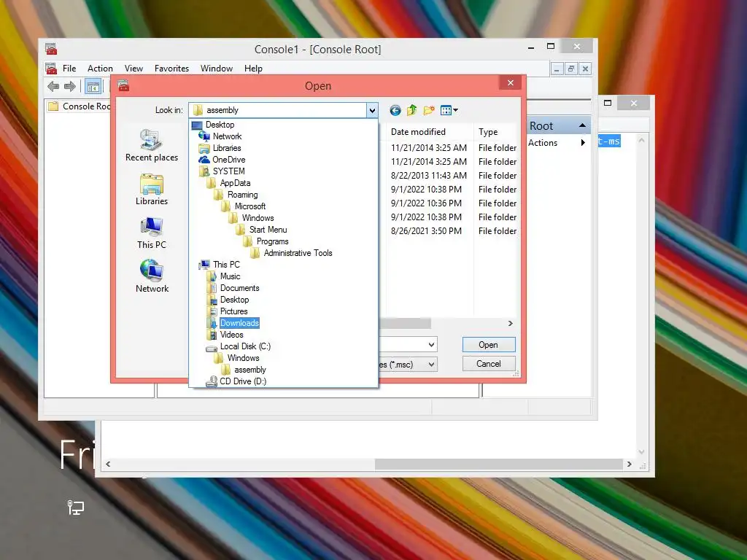Go to last folder visited icon
Image resolution: width=747 pixels, height=560 pixels.
[395, 111]
